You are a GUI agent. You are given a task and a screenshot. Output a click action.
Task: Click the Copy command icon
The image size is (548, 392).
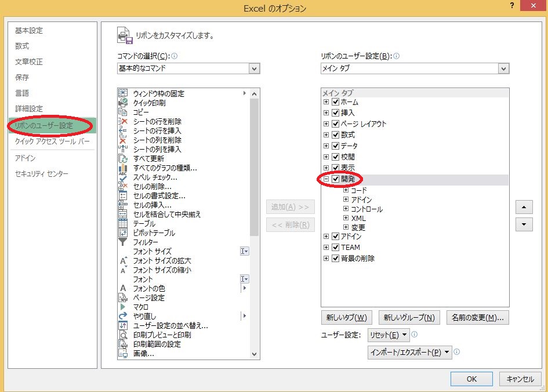(x=123, y=112)
